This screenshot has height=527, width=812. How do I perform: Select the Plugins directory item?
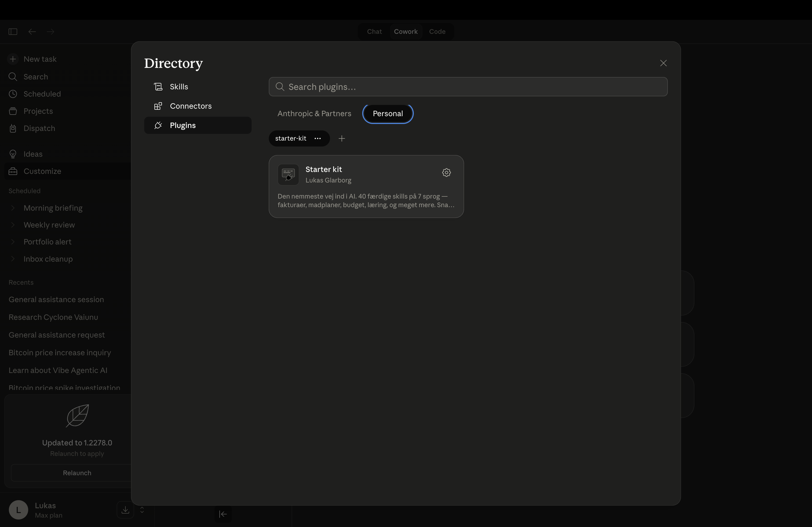point(183,125)
